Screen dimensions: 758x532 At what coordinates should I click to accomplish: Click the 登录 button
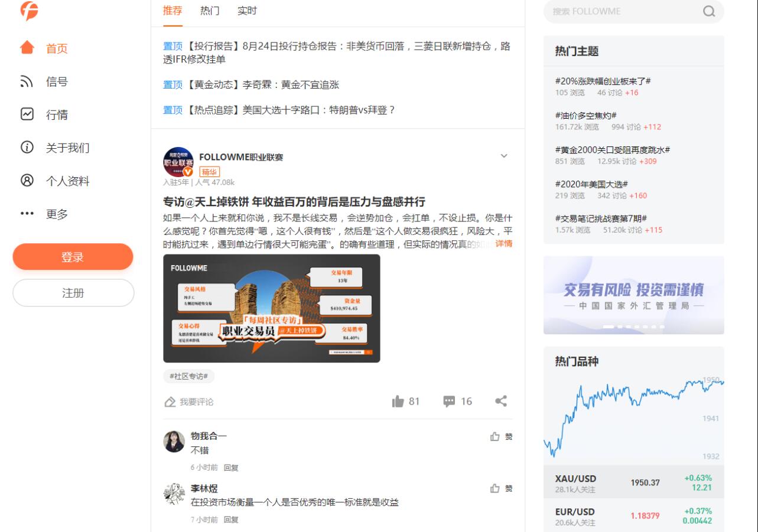point(73,257)
